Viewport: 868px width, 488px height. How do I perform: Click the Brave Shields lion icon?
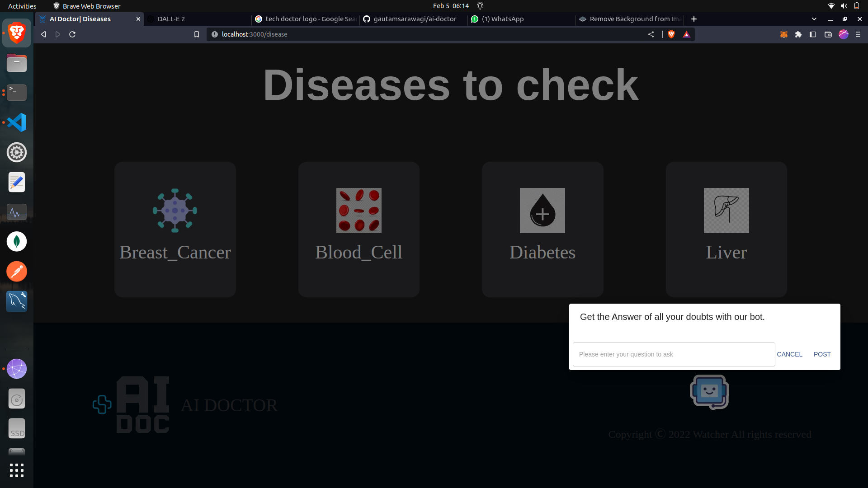click(671, 34)
